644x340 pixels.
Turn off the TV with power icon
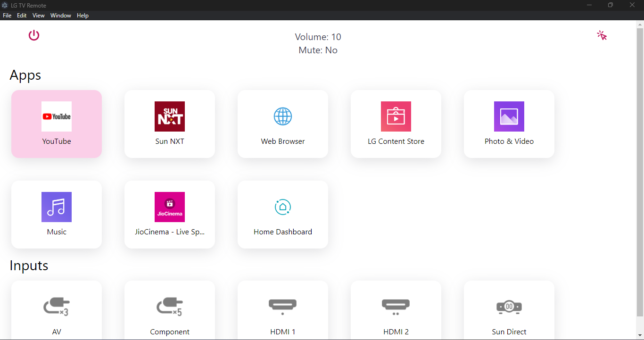tap(34, 35)
